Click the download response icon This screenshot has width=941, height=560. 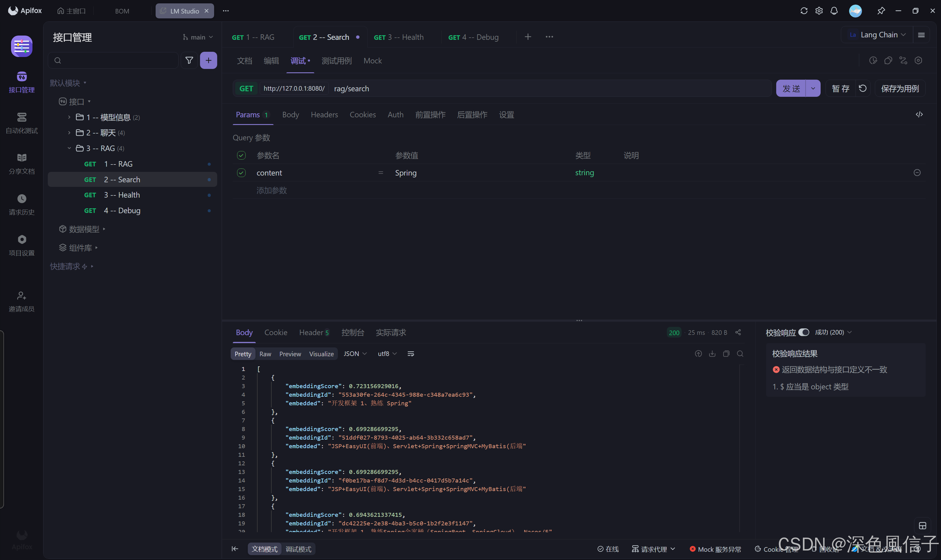point(712,354)
